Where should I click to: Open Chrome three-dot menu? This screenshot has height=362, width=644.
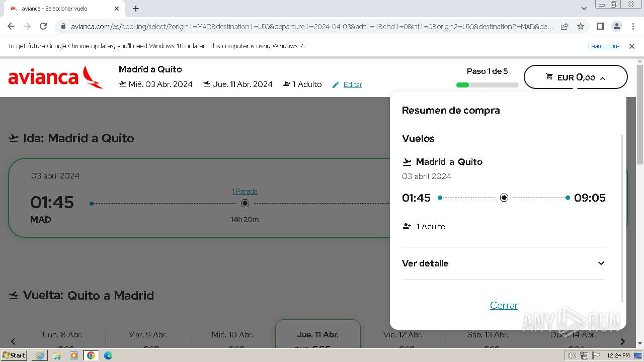point(632,26)
